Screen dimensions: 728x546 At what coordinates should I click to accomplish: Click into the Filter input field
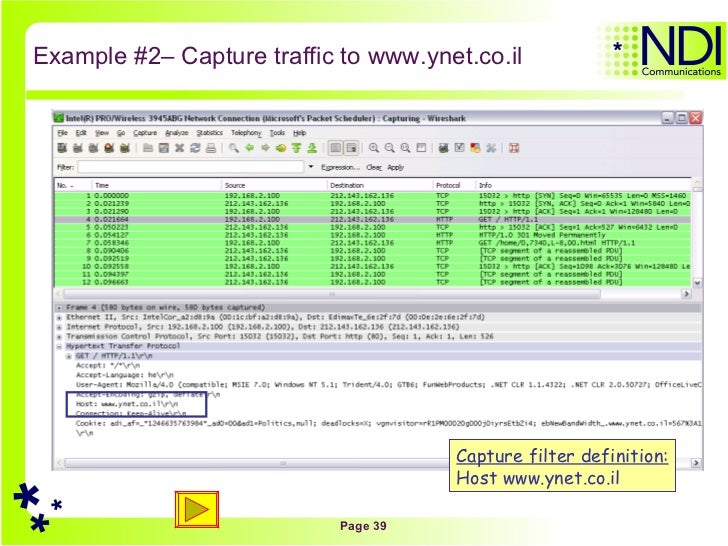191,167
